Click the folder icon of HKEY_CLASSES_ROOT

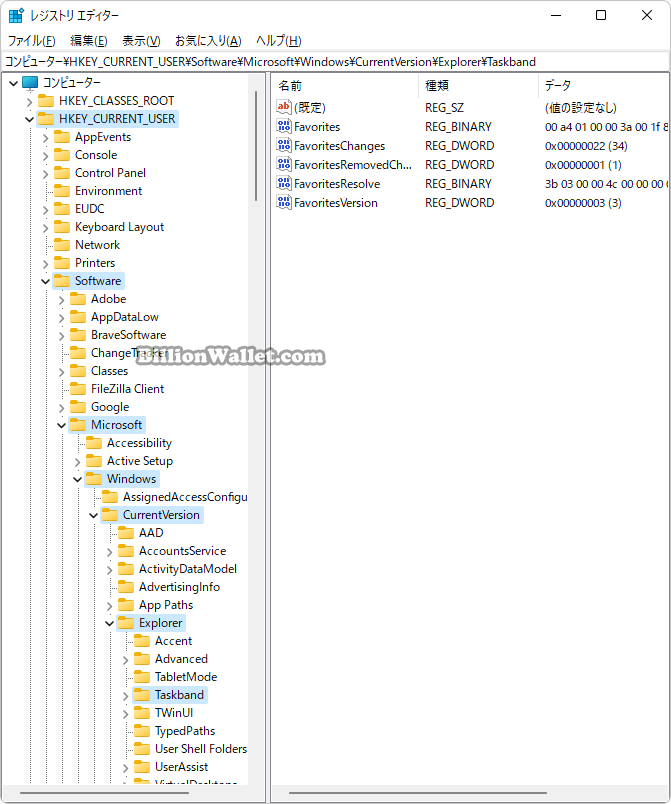click(x=46, y=100)
